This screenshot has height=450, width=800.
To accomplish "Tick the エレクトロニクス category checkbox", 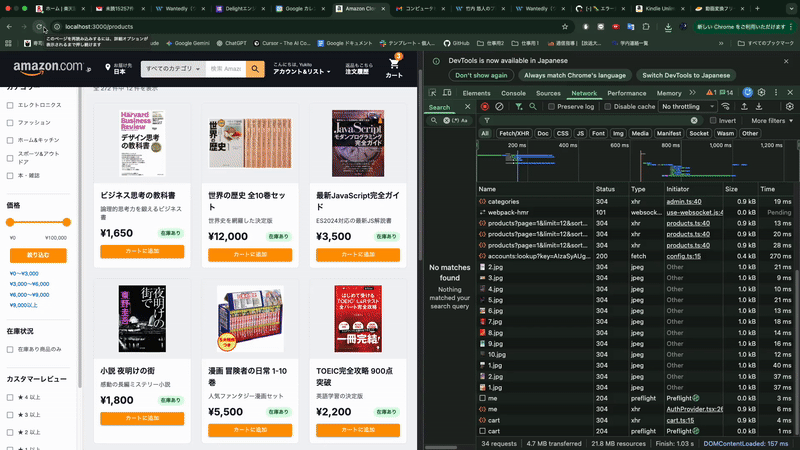I will 11,105.
